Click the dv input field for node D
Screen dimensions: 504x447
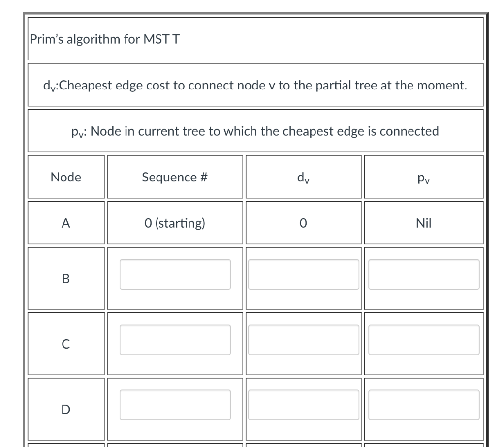pyautogui.click(x=303, y=405)
